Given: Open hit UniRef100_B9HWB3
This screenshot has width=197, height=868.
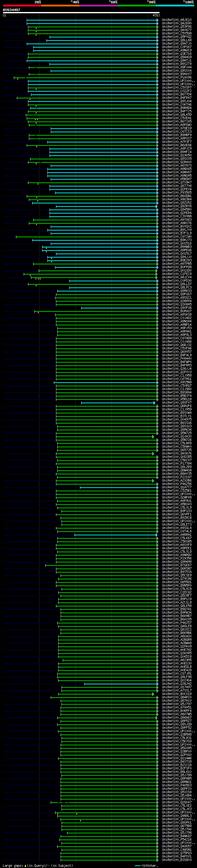Looking at the screenshot, I should 177,247.
